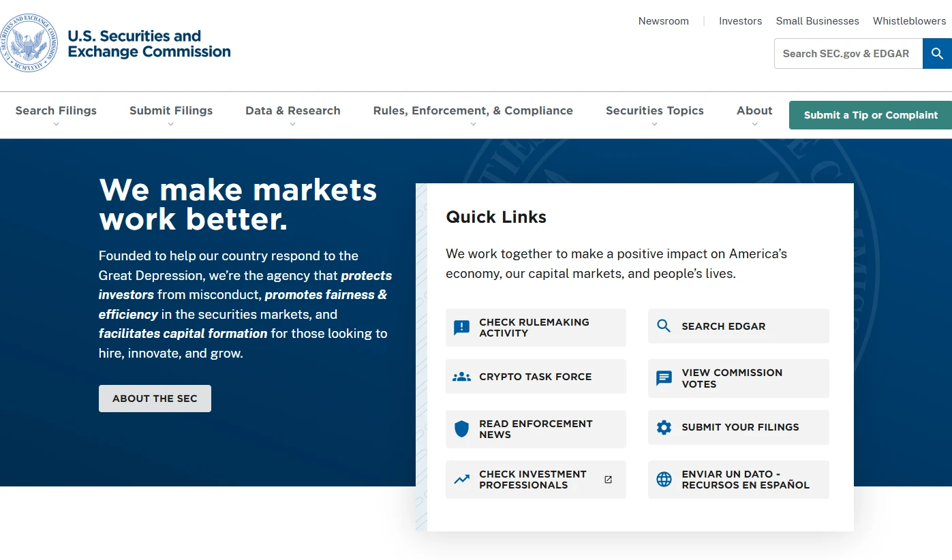Click the trending chart icon for investment professionals
Image resolution: width=952 pixels, height=560 pixels.
pyautogui.click(x=461, y=480)
